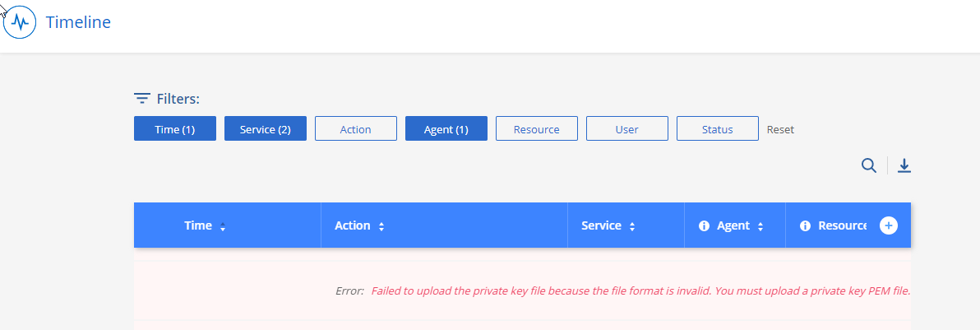The image size is (980, 330).
Task: Click the plus icon to add columns
Action: pyautogui.click(x=889, y=225)
